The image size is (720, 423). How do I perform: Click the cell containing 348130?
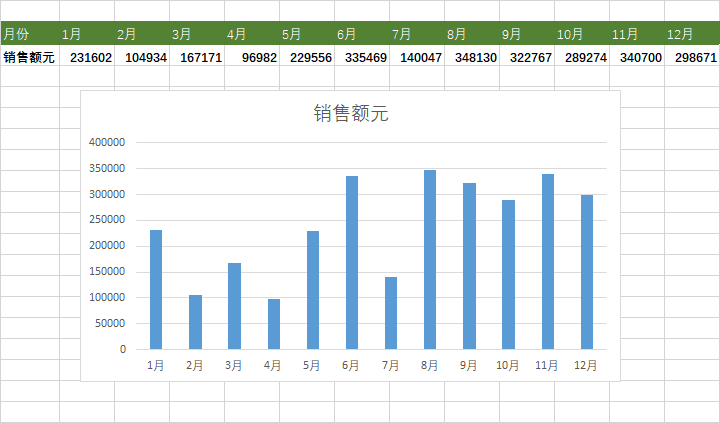(x=472, y=57)
